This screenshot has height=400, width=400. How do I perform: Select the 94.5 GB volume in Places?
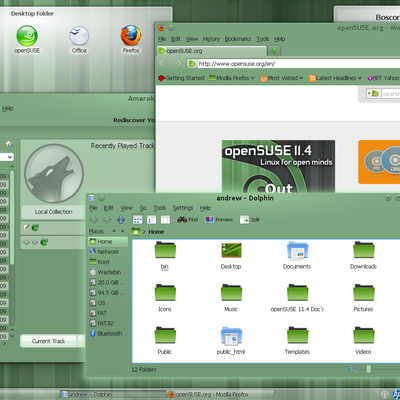click(x=108, y=293)
